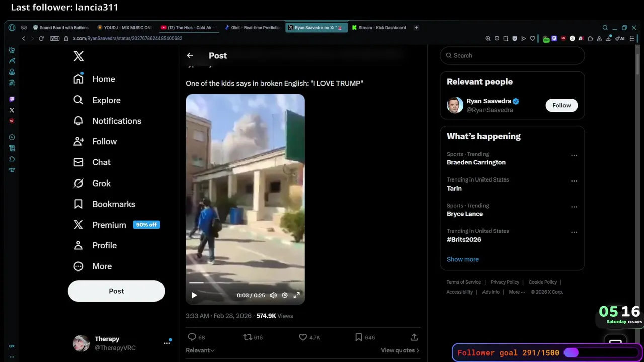Viewport: 644px width, 362px height.
Task: Open more options for Bryce Lance trend
Action: point(574,207)
